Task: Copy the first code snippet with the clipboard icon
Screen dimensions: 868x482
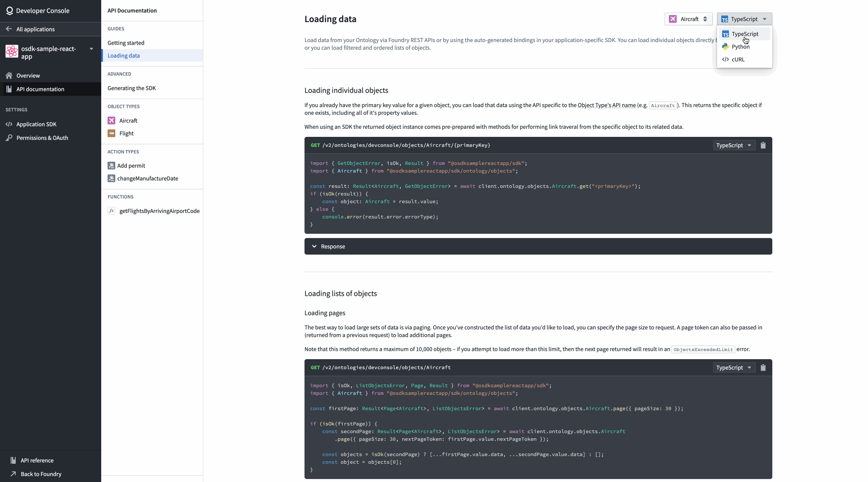Action: coord(763,145)
